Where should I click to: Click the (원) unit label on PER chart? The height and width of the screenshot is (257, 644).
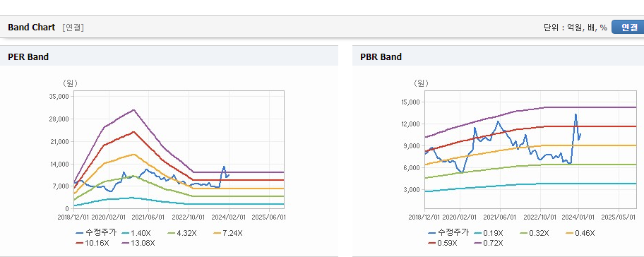click(x=70, y=83)
